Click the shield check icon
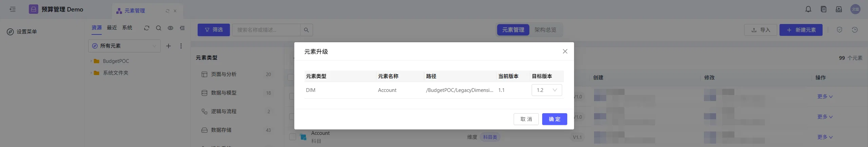868x147 pixels. click(840, 30)
